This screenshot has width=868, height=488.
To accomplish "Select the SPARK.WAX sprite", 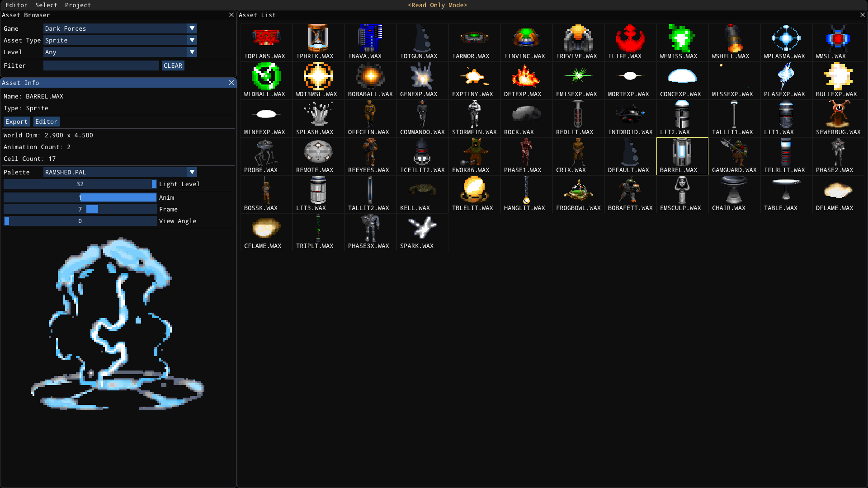I will [x=422, y=232].
